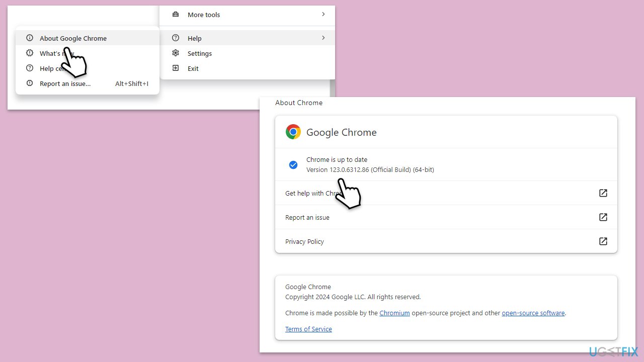
Task: Open the Privacy Policy row
Action: click(x=446, y=241)
